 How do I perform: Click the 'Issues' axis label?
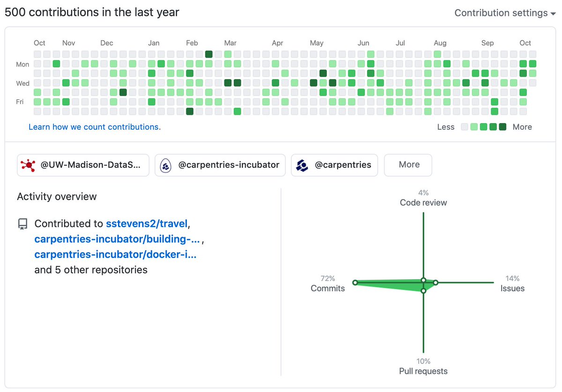click(x=512, y=288)
